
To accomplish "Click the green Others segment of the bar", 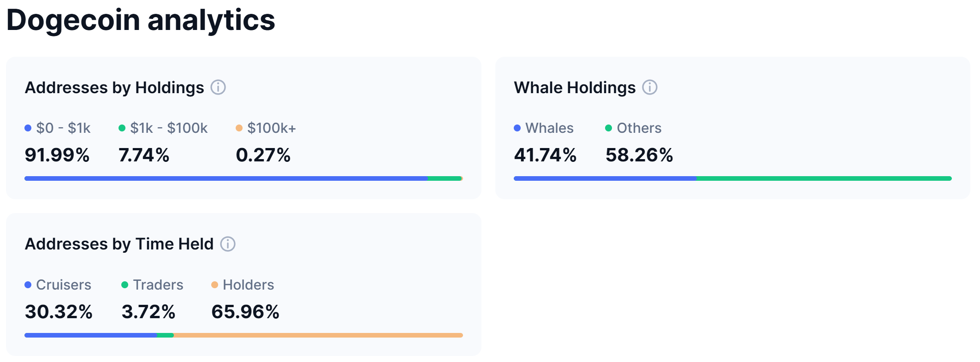I will [x=824, y=178].
